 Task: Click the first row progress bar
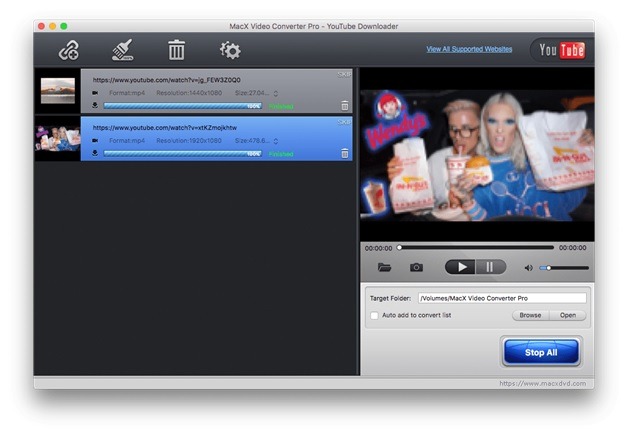pos(183,106)
